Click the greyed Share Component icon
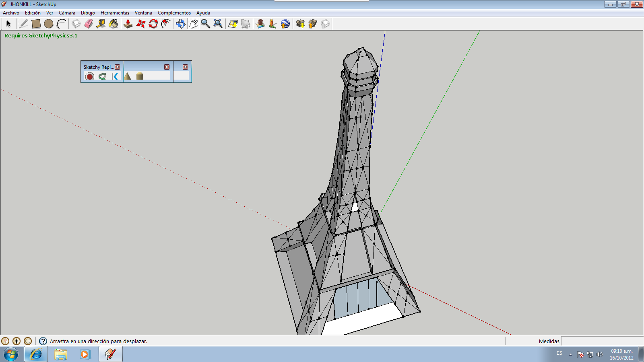644x362 pixels. (x=325, y=24)
